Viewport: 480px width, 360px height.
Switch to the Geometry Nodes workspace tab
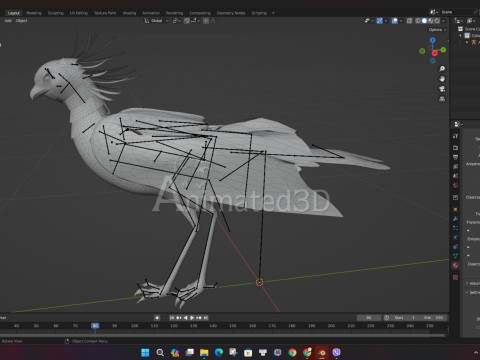click(231, 13)
